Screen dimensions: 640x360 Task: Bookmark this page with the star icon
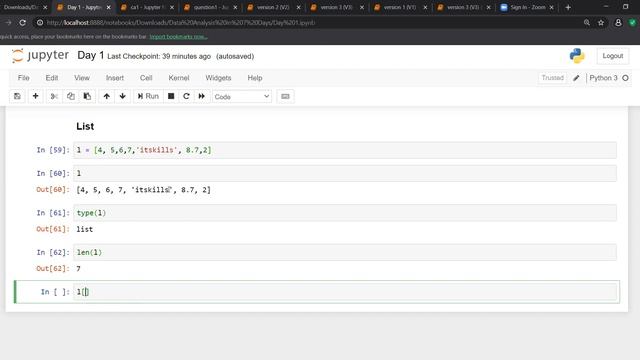pos(601,23)
